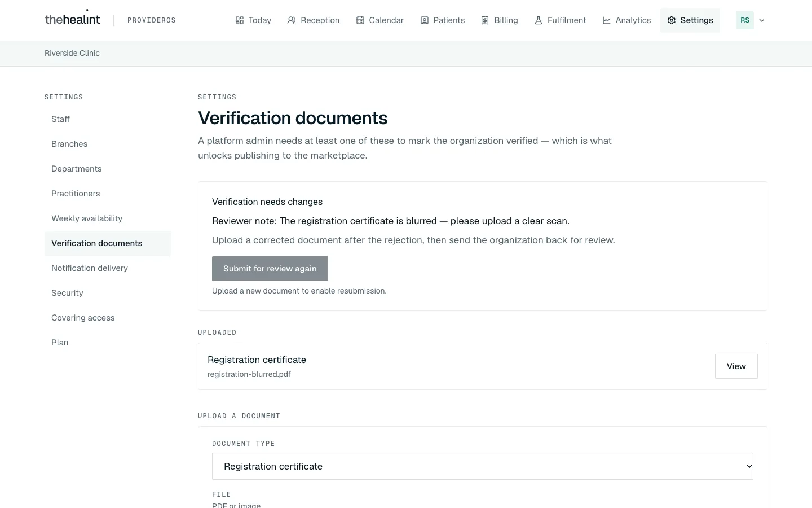Click the Settings gear icon
The image size is (812, 508).
point(672,20)
